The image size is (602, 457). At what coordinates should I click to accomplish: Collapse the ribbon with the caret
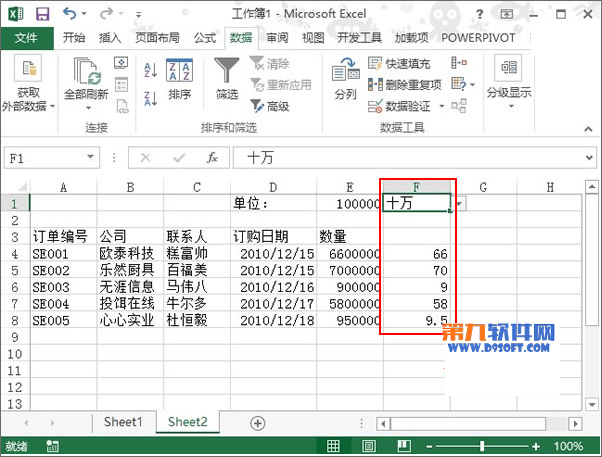pyautogui.click(x=588, y=129)
